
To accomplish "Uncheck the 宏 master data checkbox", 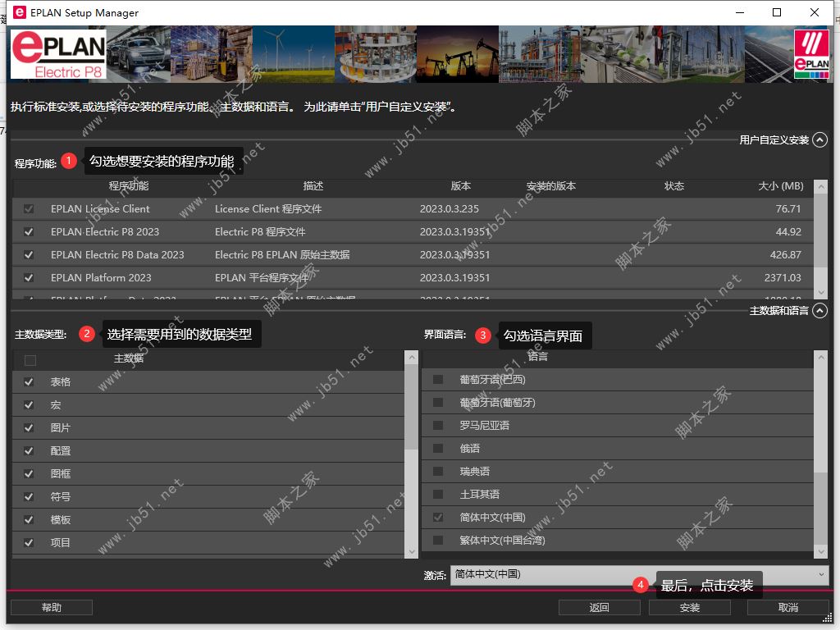I will coord(29,405).
